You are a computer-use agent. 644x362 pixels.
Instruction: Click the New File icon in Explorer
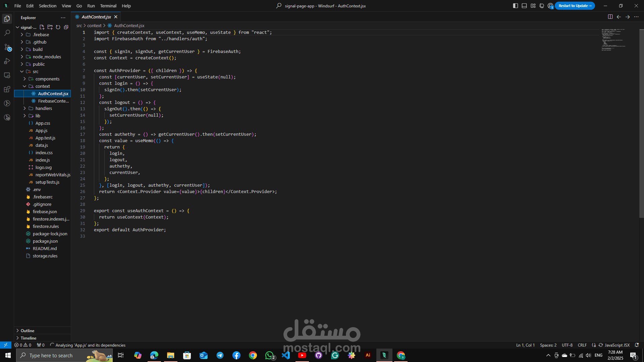click(x=42, y=27)
